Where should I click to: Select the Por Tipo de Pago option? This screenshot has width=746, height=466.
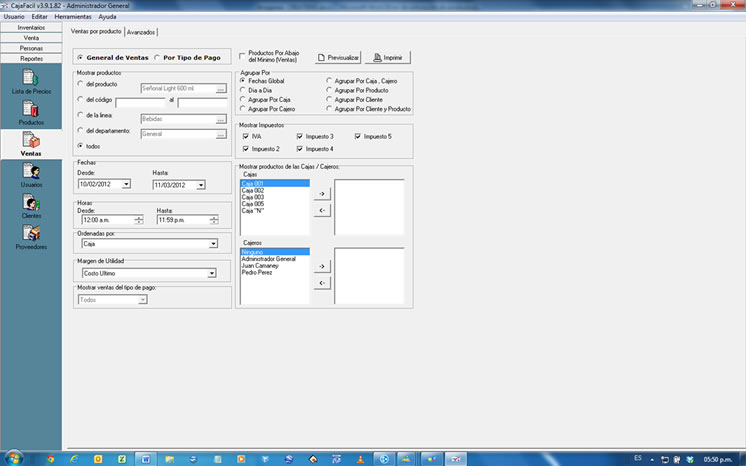coord(158,57)
